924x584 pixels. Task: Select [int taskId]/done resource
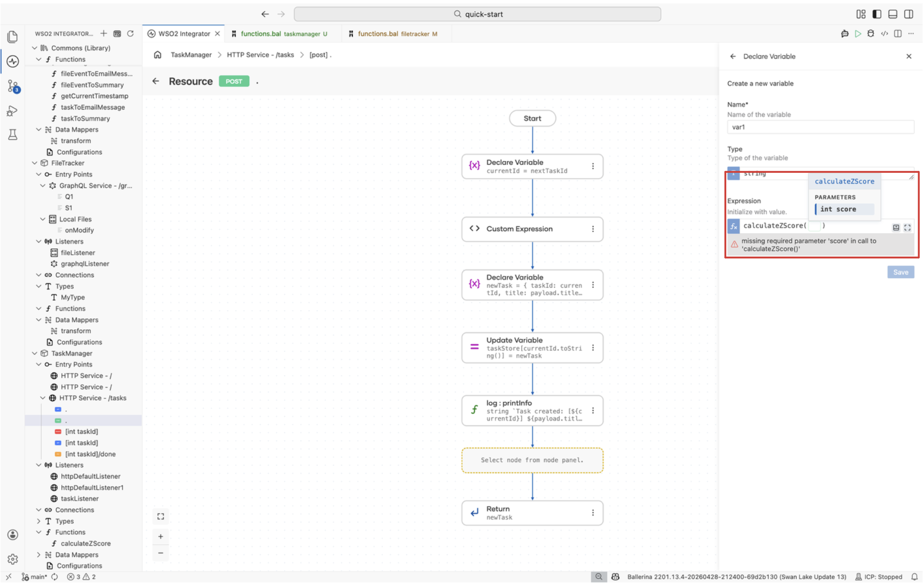tap(90, 454)
